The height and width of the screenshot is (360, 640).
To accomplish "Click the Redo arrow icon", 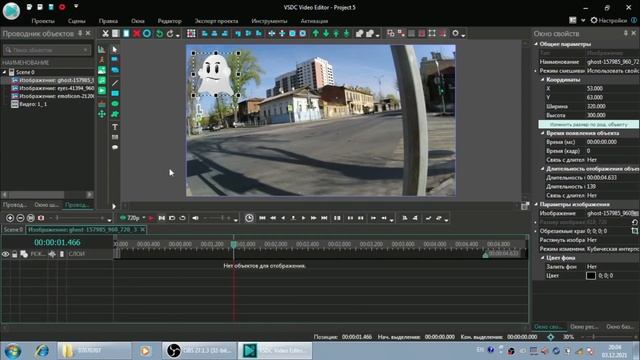I will click(x=170, y=33).
